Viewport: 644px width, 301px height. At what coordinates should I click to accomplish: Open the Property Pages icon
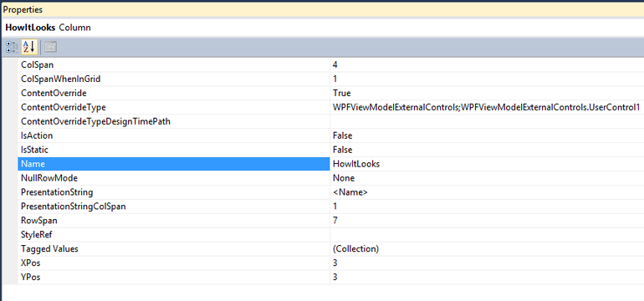[50, 47]
